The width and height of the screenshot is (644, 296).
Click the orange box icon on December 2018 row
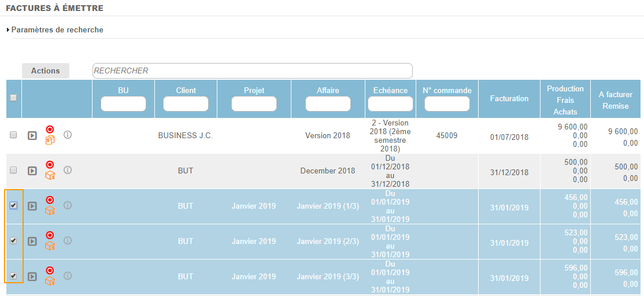tap(50, 176)
